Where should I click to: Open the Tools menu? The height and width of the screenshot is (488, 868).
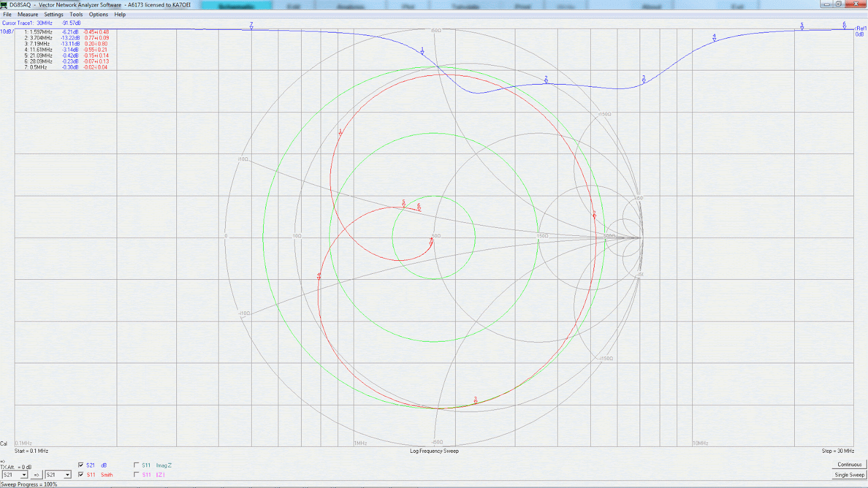[x=76, y=15]
